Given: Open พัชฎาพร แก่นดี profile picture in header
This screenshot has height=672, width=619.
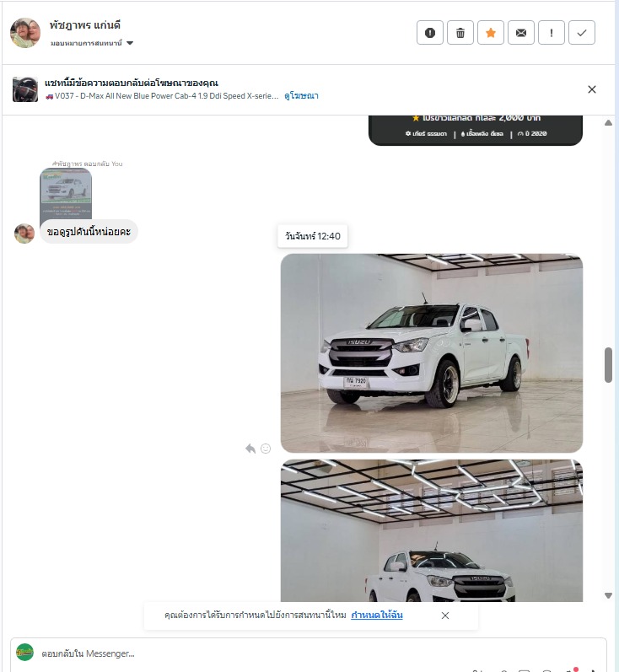Looking at the screenshot, I should 24,33.
